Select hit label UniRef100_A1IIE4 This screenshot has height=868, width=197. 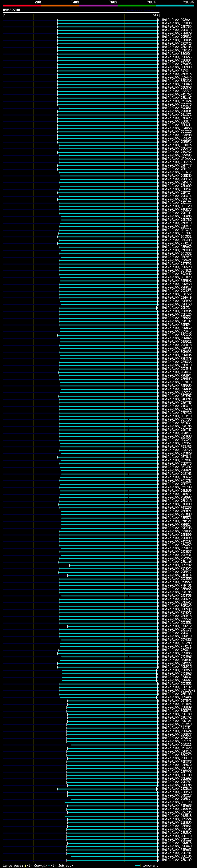(x=176, y=728)
